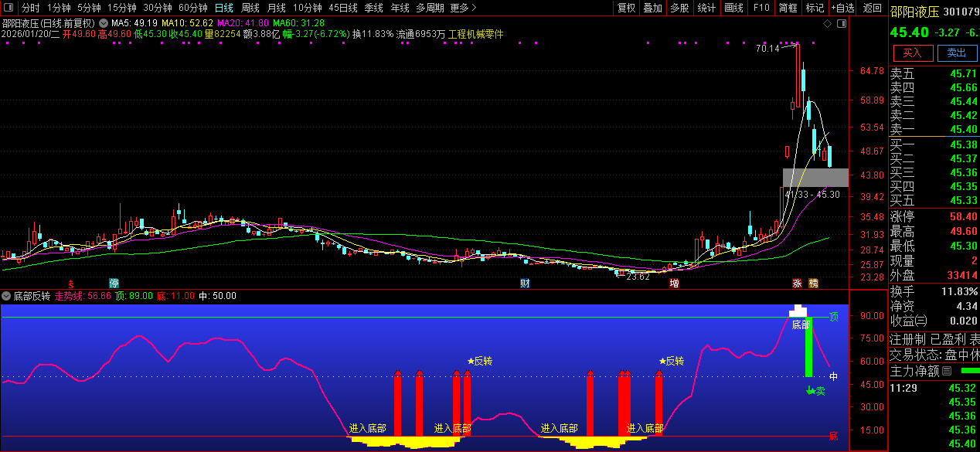Click the '财' financial report marker
This screenshot has width=980, height=452.
tap(525, 284)
